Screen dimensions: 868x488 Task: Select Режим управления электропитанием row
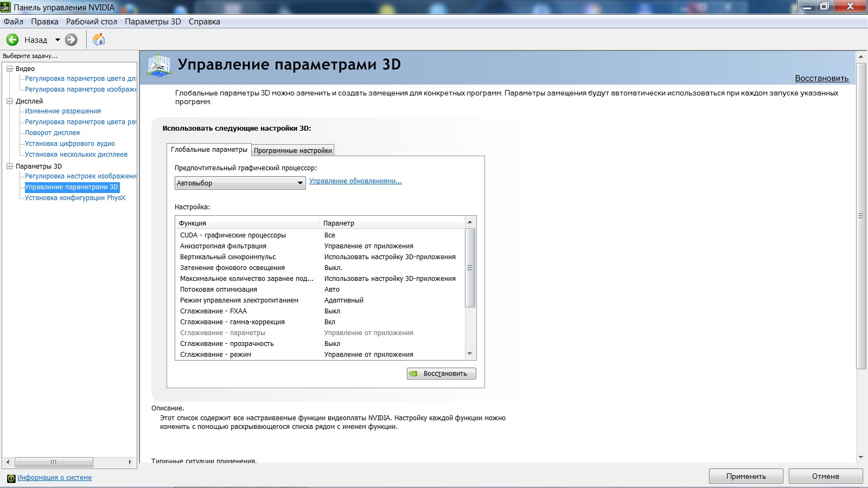pyautogui.click(x=320, y=300)
